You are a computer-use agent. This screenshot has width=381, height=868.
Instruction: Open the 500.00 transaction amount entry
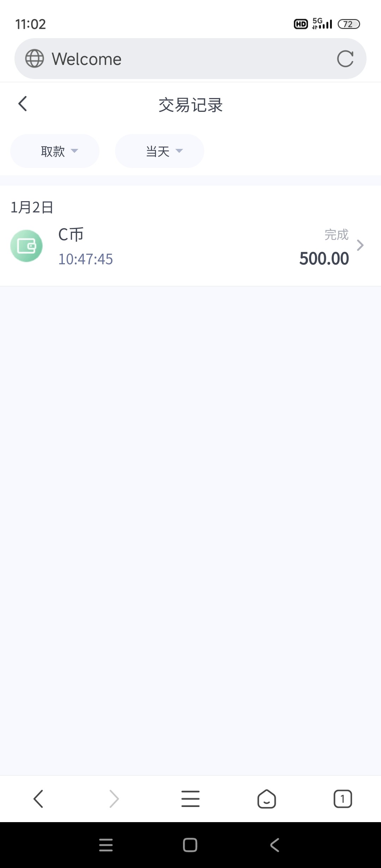pyautogui.click(x=324, y=259)
